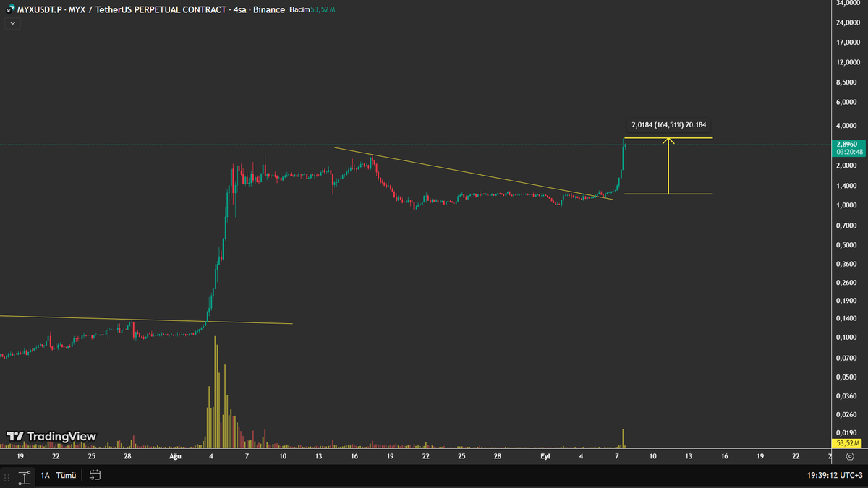The width and height of the screenshot is (868, 488).
Task: Click the Eyl month label on time axis
Action: [x=546, y=457]
